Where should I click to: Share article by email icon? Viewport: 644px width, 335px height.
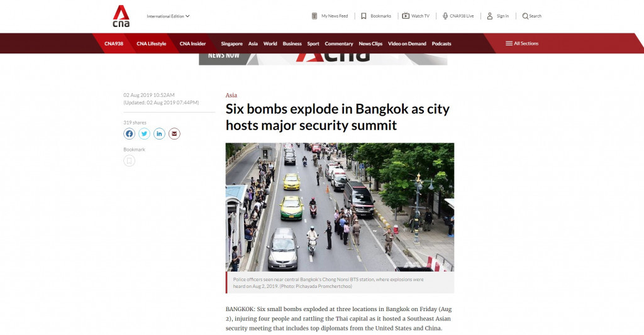(174, 133)
